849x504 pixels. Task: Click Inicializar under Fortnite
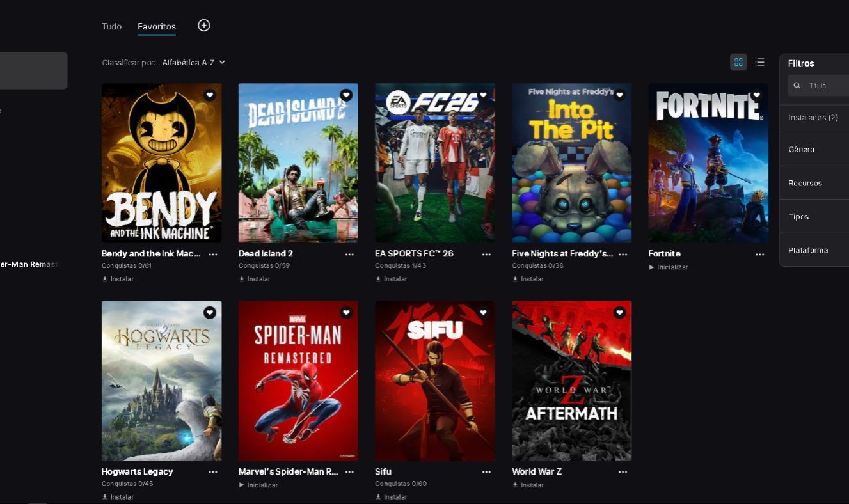tap(668, 267)
